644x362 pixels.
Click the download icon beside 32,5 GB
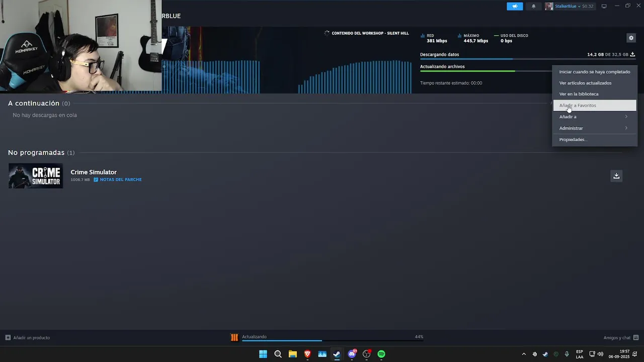pos(632,54)
